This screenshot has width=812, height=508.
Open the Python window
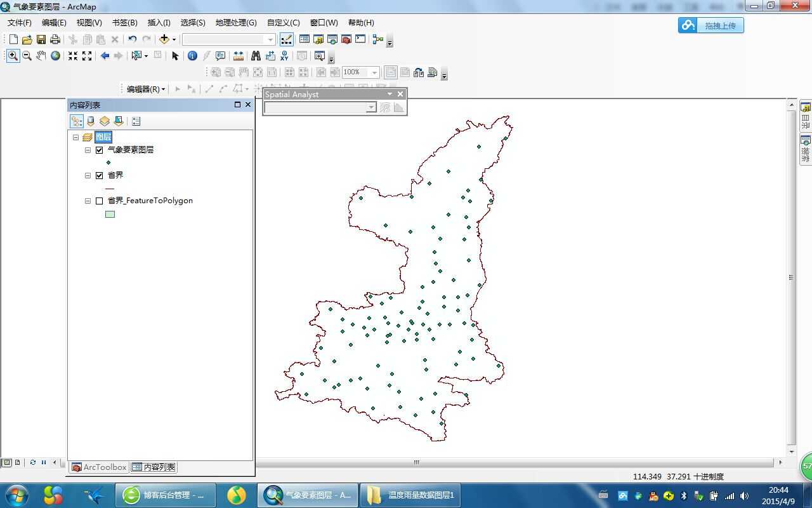click(360, 39)
